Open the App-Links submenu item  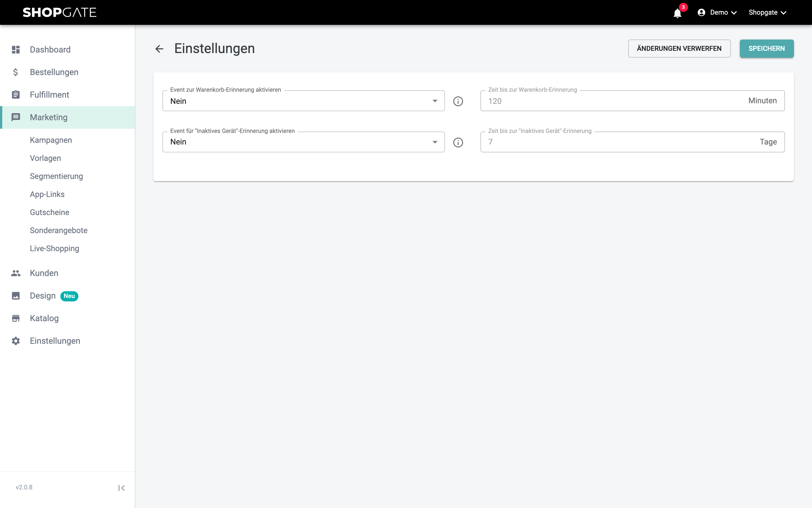[x=47, y=194]
